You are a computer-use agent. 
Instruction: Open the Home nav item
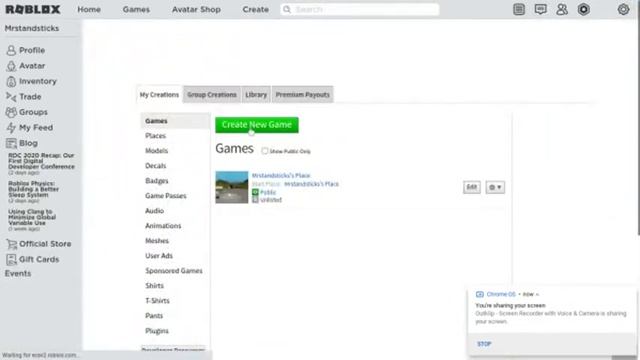click(89, 9)
